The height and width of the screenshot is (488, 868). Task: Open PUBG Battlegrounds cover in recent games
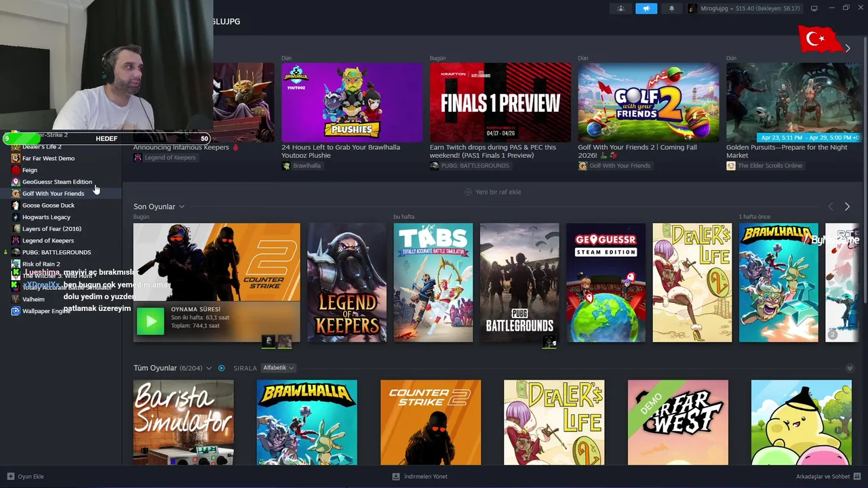click(x=519, y=283)
